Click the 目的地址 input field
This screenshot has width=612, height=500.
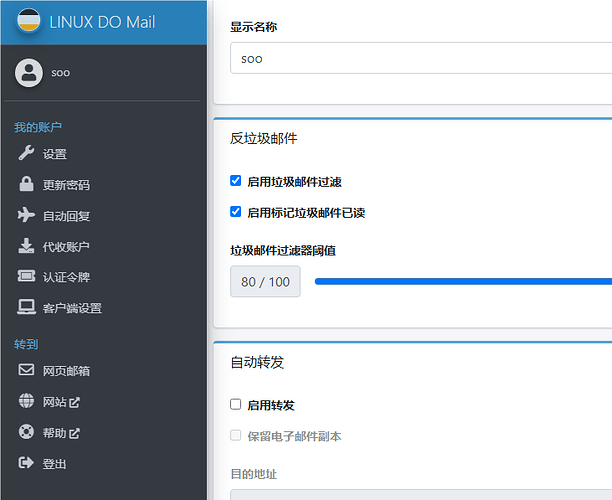click(x=421, y=495)
